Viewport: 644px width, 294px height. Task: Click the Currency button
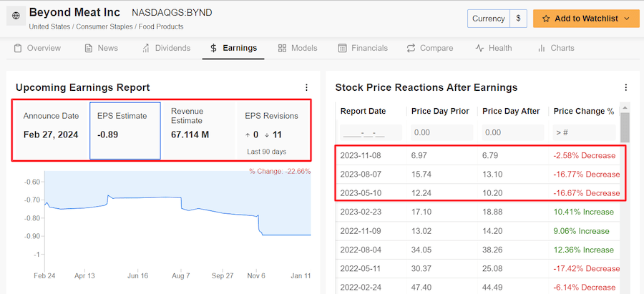(488, 19)
